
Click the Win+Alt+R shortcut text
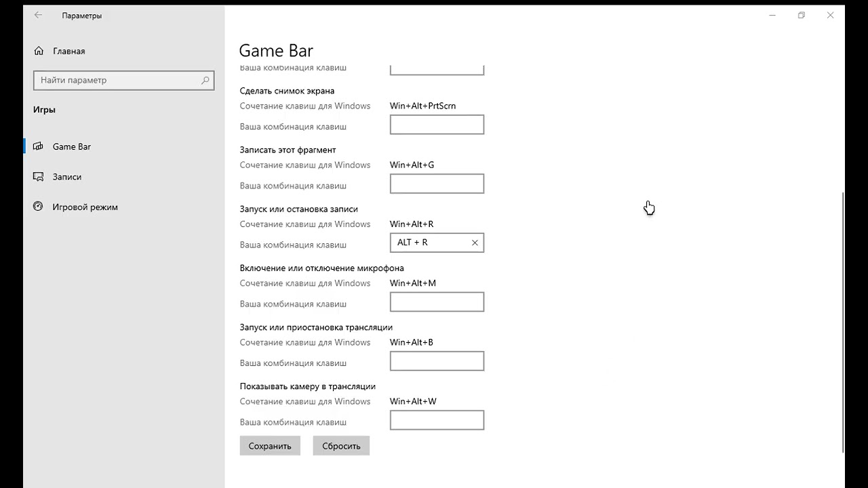click(x=412, y=224)
